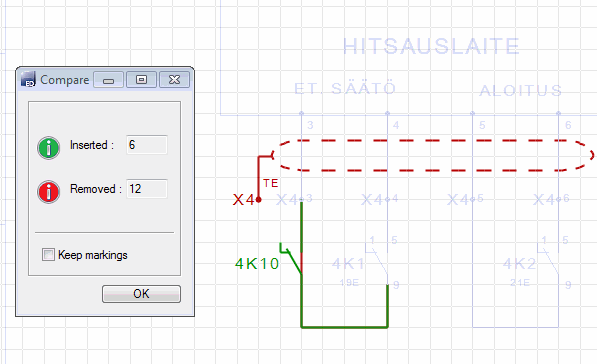Maximize the Compare dialog
The height and width of the screenshot is (364, 597).
pos(141,80)
